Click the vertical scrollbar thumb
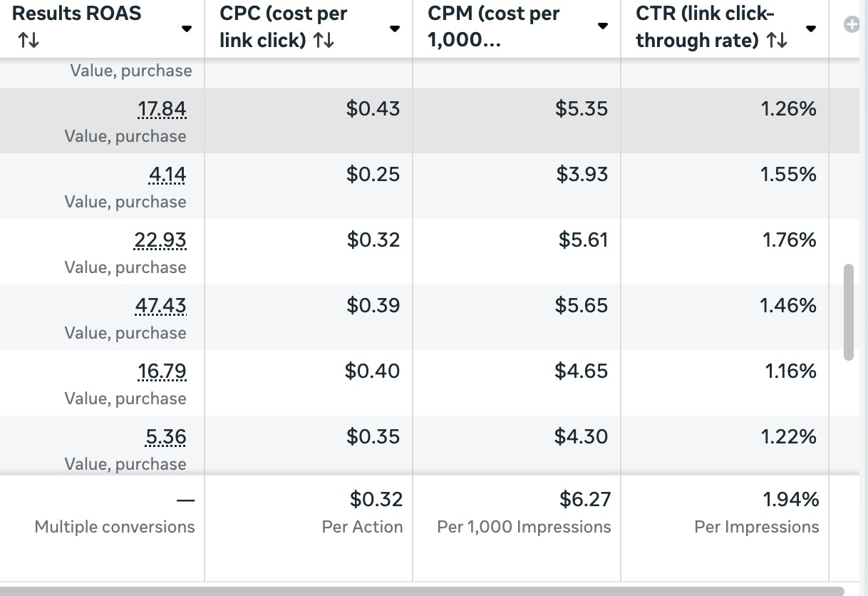This screenshot has height=596, width=868. click(x=848, y=312)
